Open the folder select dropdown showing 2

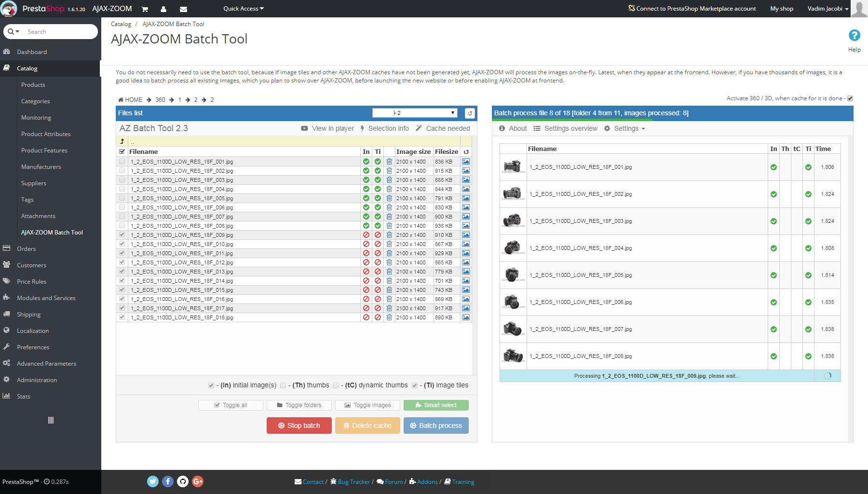click(415, 113)
